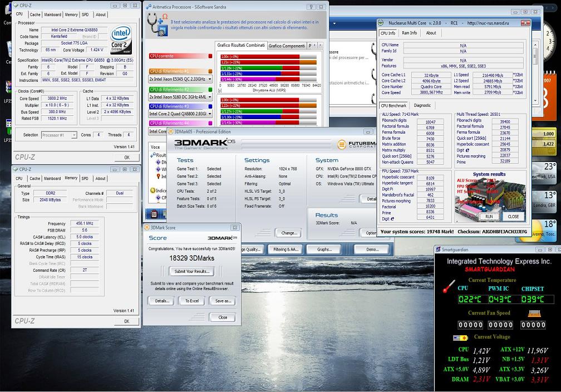Image resolution: width=561 pixels, height=392 pixels.
Task: Click the Intel Core 2 Extreme logo in CPU-Z
Action: pyautogui.click(x=121, y=40)
